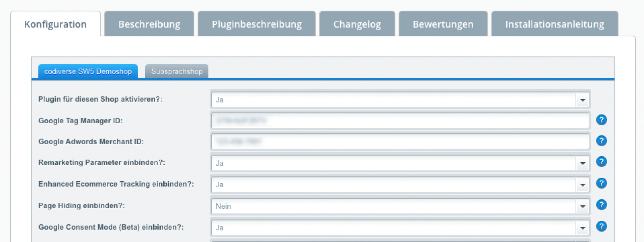Open the Pluginbeschreibung tab
Viewport: 644px width, 242px height.
coord(257,24)
